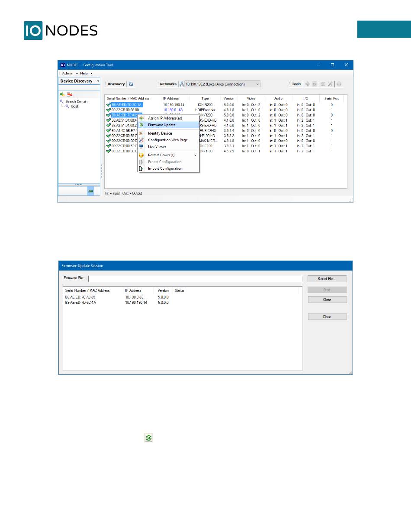Image resolution: width=411 pixels, height=532 pixels.
Task: Click the standalone green firmware update icon
Action: tap(148, 438)
